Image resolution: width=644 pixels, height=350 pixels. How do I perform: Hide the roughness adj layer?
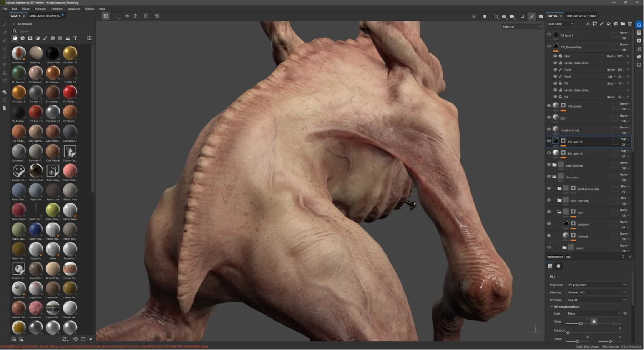[x=549, y=129]
